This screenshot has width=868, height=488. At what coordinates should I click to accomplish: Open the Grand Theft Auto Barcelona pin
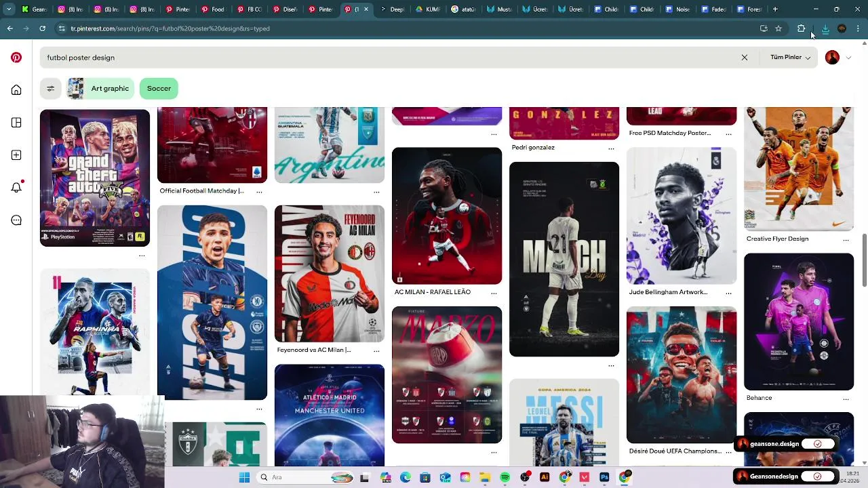click(x=95, y=178)
